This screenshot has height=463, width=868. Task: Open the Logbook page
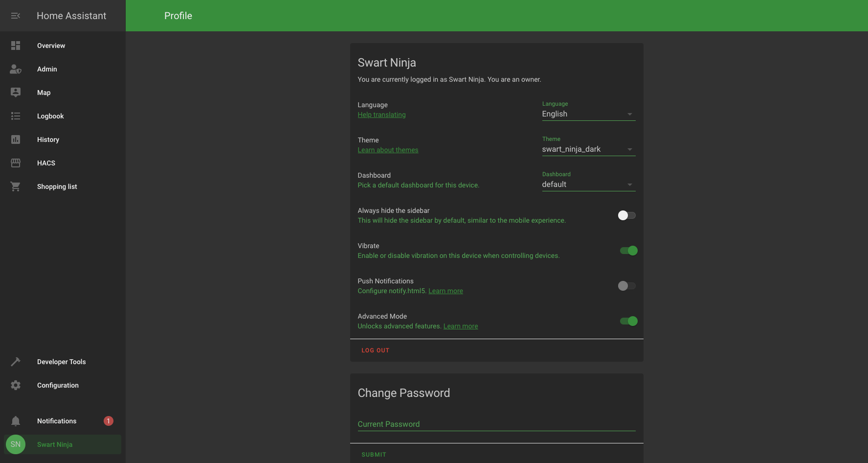tap(63, 116)
